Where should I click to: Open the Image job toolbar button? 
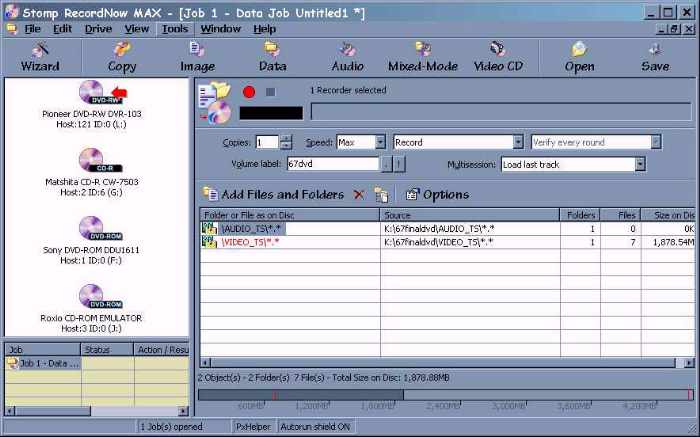[197, 57]
